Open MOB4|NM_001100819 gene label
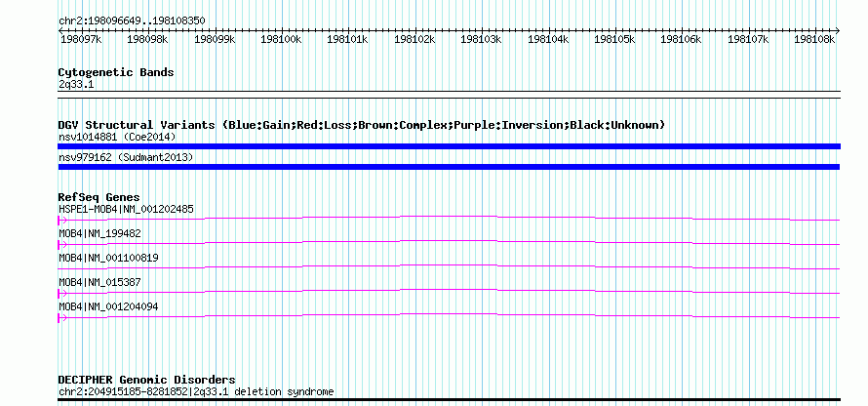 108,258
